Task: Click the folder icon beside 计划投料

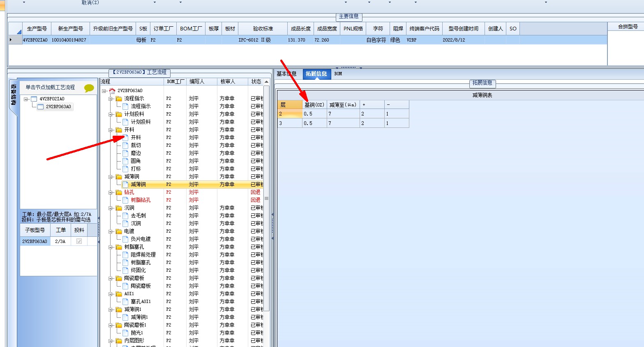Action: point(119,114)
